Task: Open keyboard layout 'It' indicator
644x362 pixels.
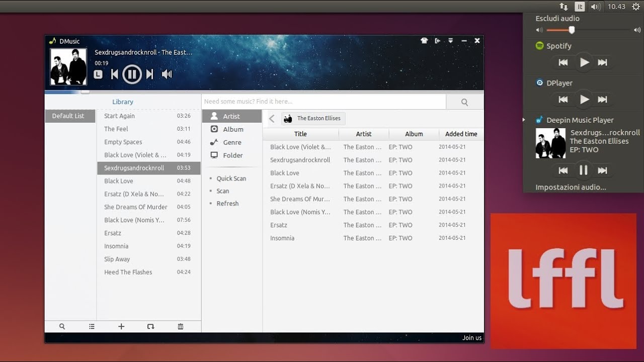Action: (580, 7)
